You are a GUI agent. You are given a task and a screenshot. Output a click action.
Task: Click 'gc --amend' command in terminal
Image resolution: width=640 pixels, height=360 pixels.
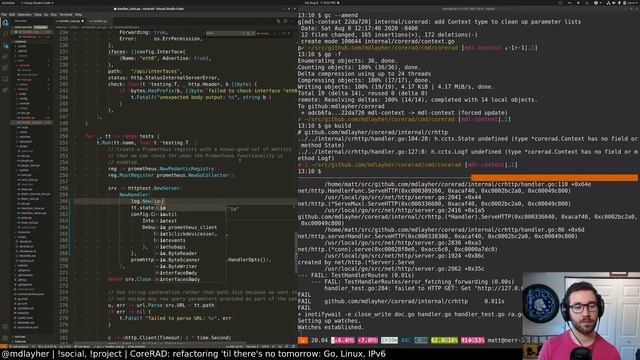click(x=341, y=15)
